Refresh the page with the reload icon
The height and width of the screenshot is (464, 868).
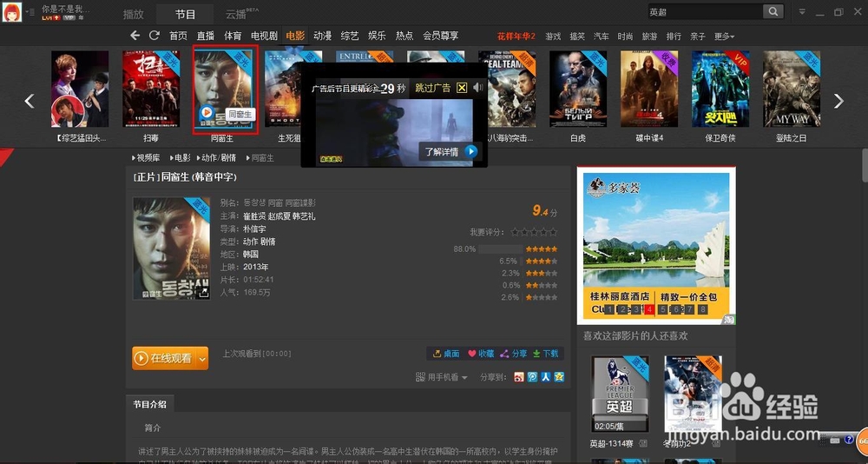point(155,36)
